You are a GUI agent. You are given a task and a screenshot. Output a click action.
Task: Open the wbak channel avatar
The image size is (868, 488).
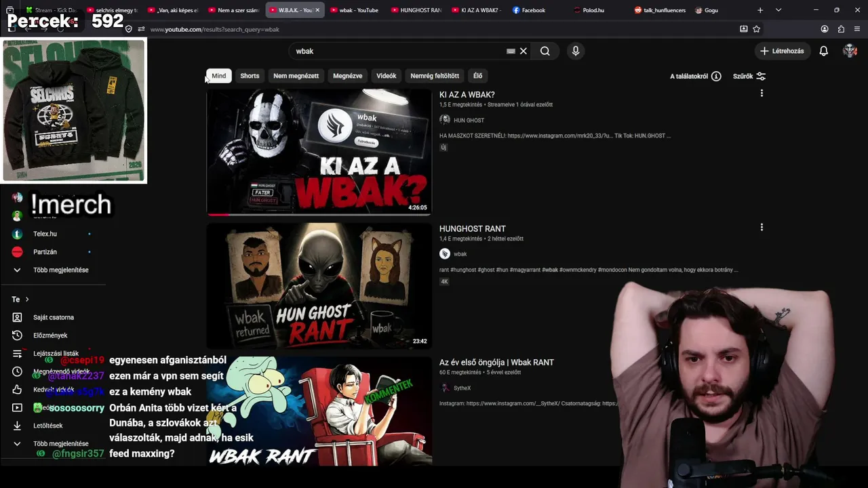click(445, 253)
